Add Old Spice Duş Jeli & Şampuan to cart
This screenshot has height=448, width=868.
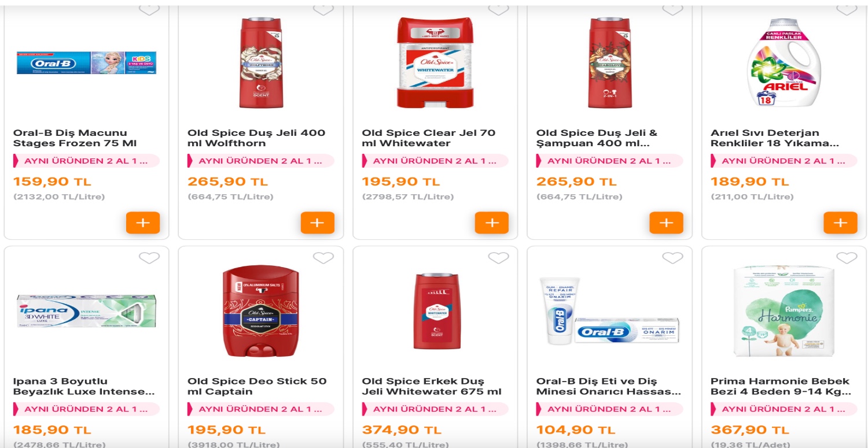[666, 223]
